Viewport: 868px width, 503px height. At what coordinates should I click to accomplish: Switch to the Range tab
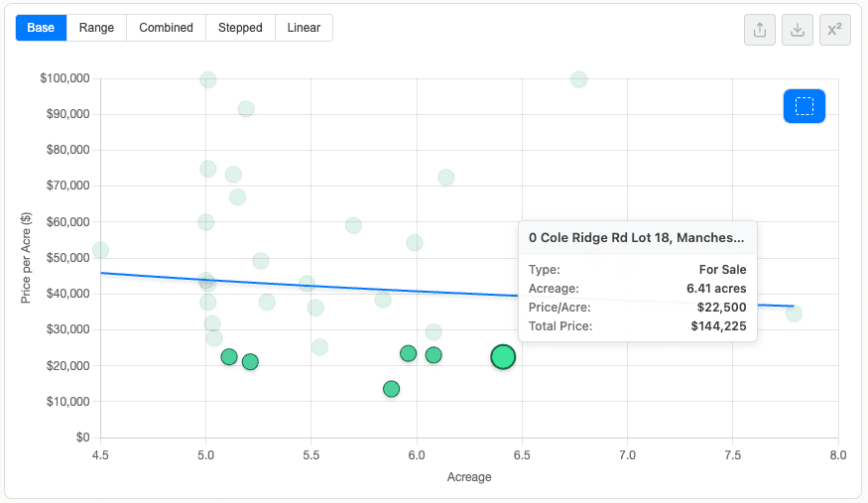point(96,28)
